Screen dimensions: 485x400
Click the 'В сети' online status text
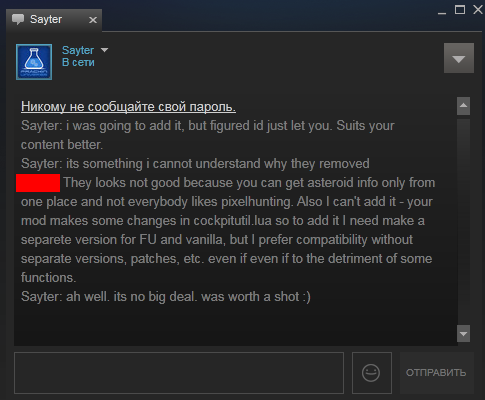(x=78, y=62)
